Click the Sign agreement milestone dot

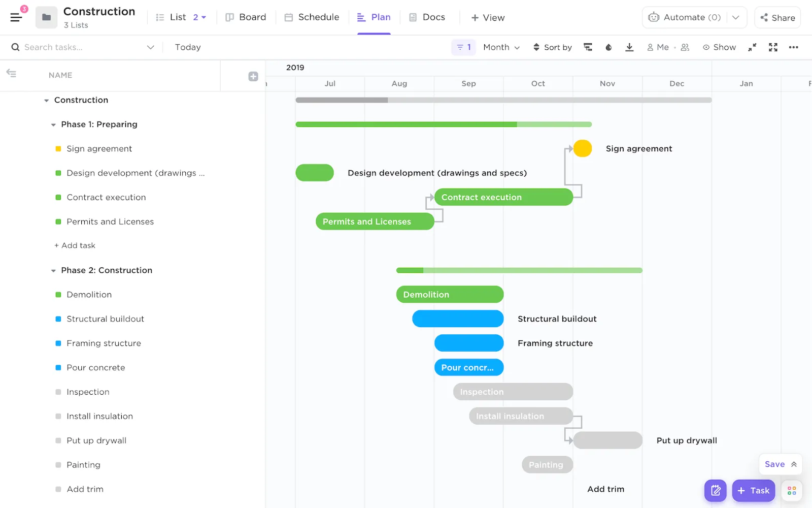click(x=583, y=148)
